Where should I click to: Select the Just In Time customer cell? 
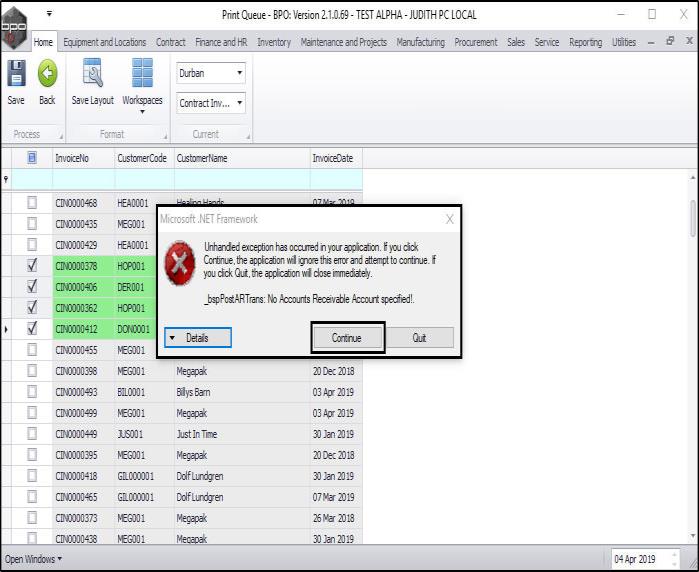(242, 434)
